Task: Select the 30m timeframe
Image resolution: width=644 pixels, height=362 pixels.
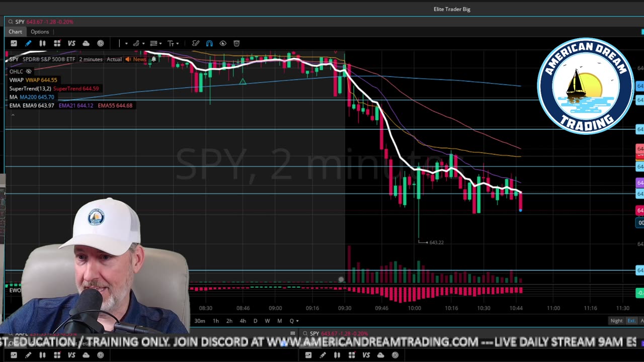Action: [x=200, y=321]
